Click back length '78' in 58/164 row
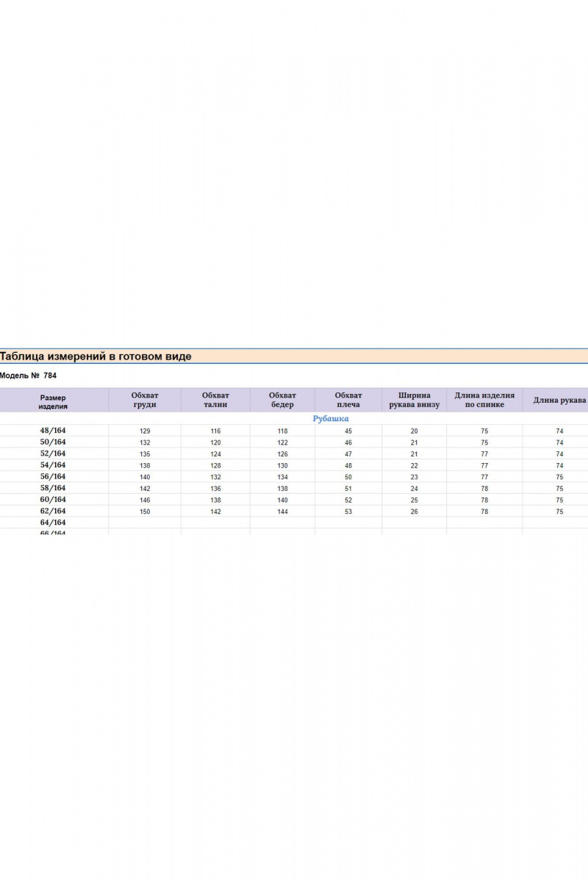588x882 pixels. click(x=484, y=488)
